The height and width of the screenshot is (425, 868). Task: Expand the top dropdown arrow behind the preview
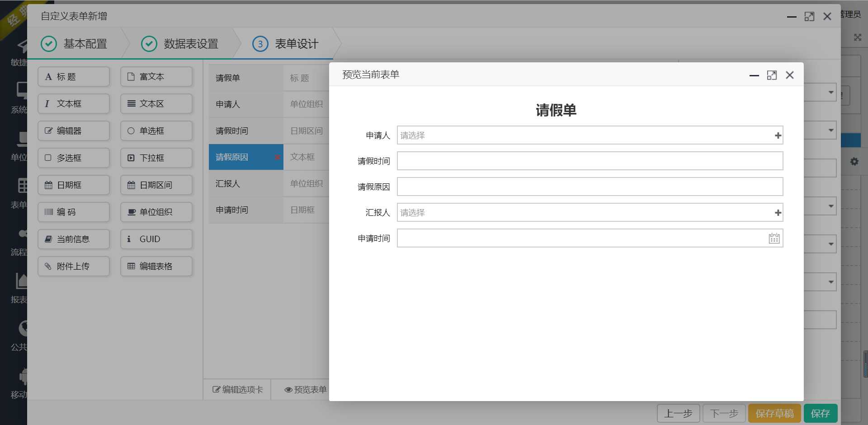[831, 93]
